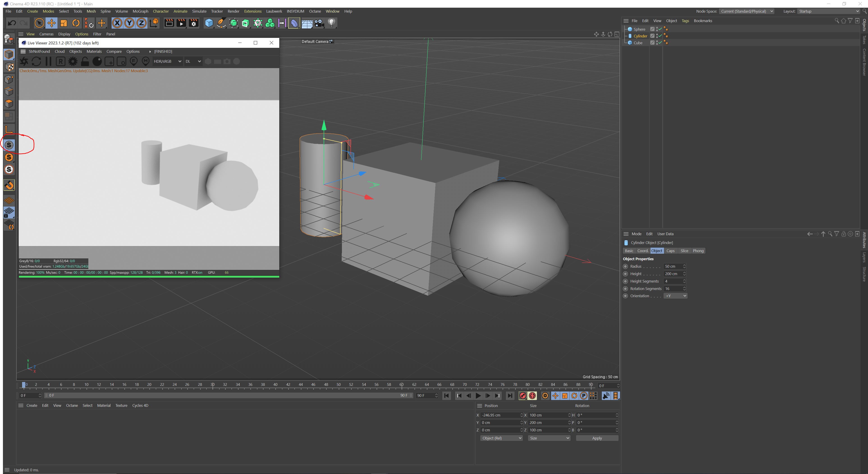The width and height of the screenshot is (868, 474).
Task: Select the Move tool in top toolbar
Action: 52,23
